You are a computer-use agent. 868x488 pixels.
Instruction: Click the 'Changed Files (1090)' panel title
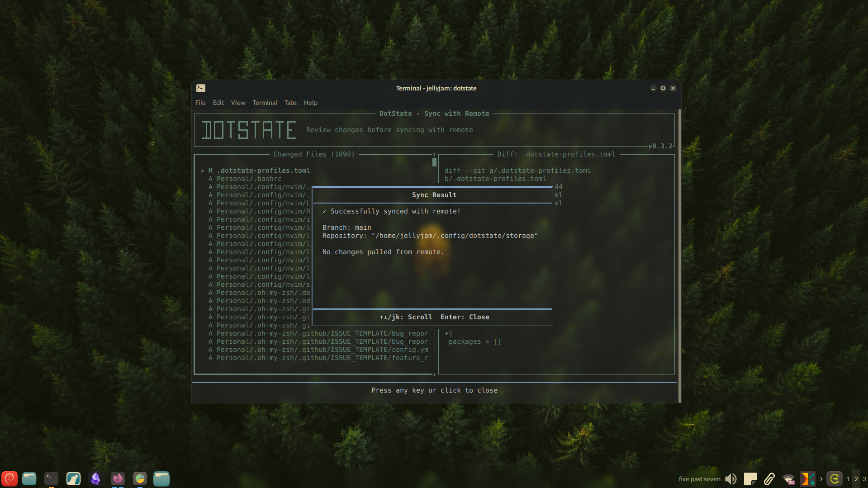click(314, 154)
